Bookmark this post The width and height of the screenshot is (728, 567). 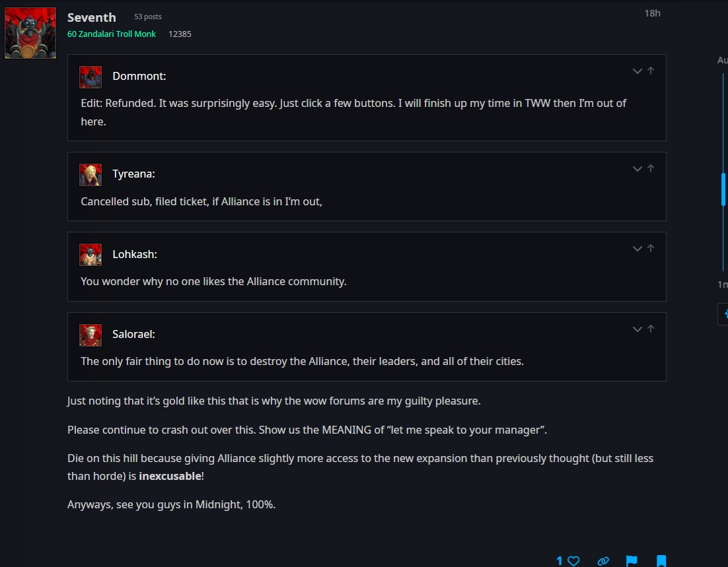pyautogui.click(x=661, y=561)
